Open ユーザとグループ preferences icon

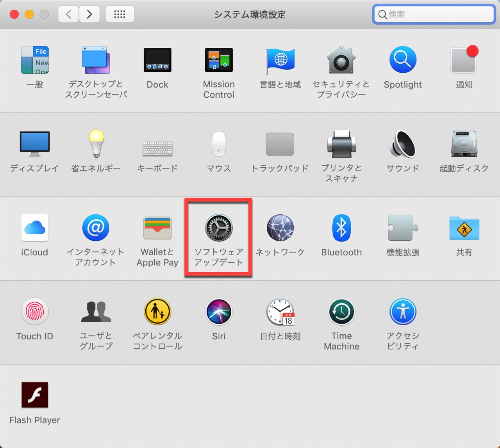click(96, 312)
